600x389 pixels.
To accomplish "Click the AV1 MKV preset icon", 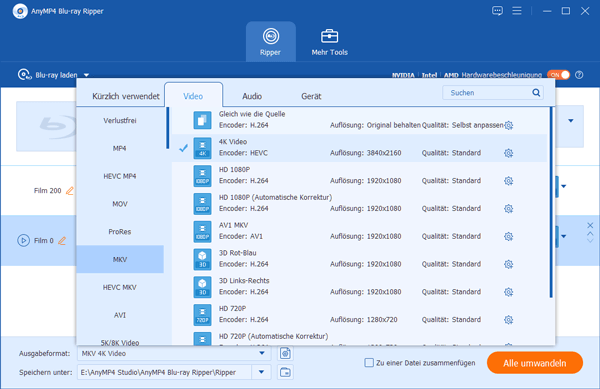I will click(202, 231).
